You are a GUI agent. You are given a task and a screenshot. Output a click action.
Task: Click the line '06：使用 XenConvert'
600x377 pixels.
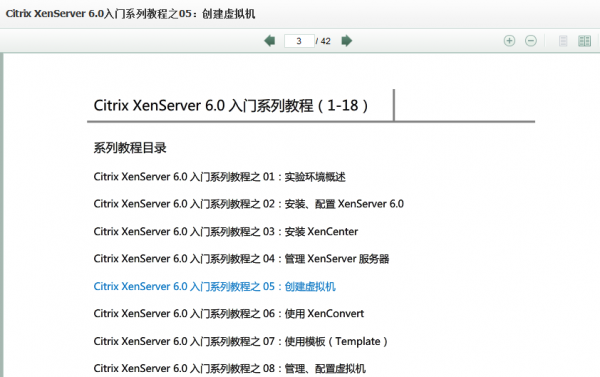coord(229,314)
